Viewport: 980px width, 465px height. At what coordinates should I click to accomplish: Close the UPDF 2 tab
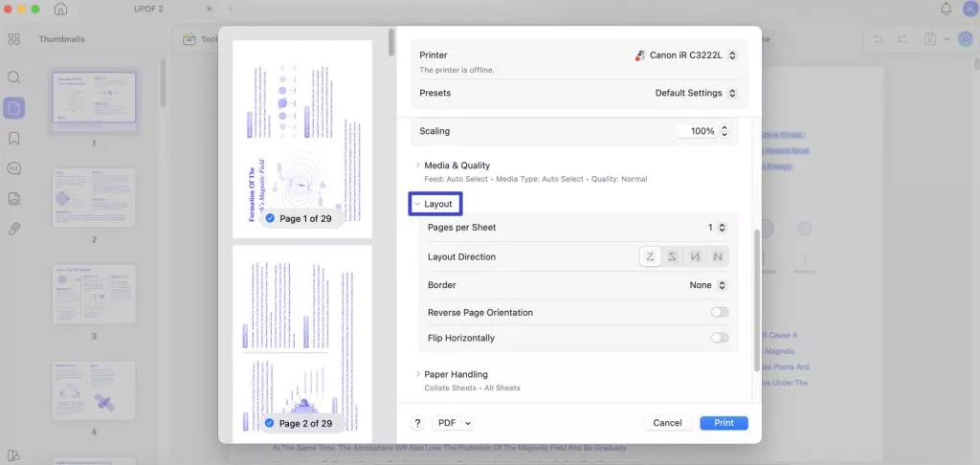(x=210, y=10)
